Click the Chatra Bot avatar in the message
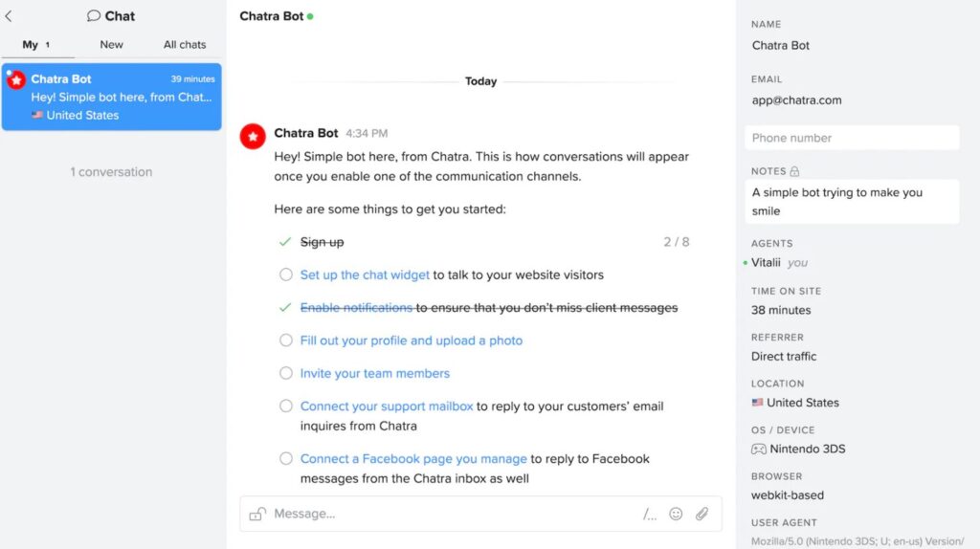980x549 pixels. [253, 137]
